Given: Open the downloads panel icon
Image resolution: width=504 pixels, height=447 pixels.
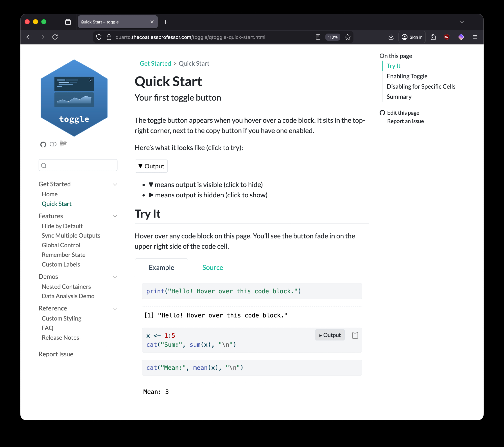Looking at the screenshot, I should point(391,37).
